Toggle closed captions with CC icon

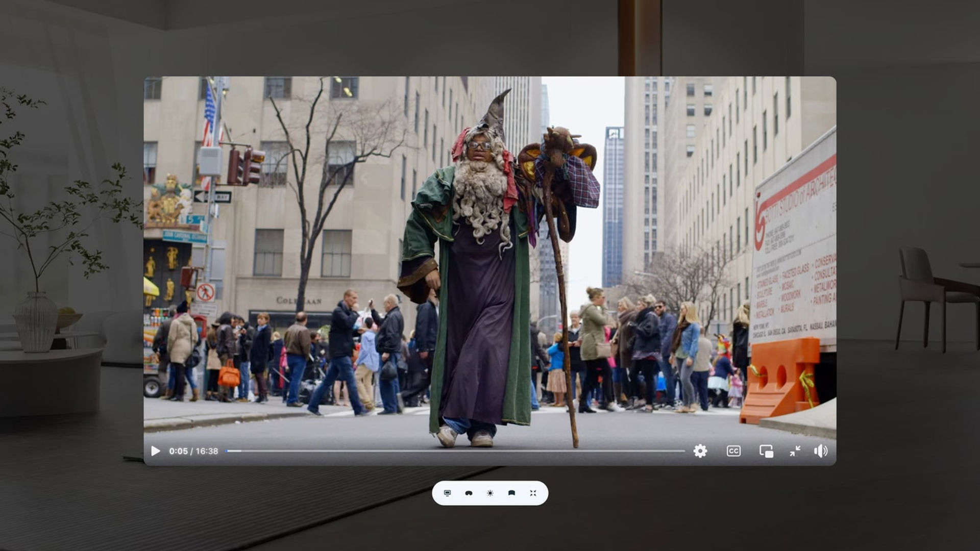click(x=733, y=451)
